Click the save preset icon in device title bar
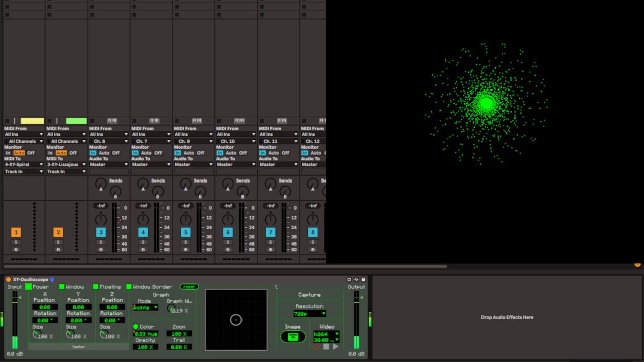The width and height of the screenshot is (644, 362). click(363, 279)
